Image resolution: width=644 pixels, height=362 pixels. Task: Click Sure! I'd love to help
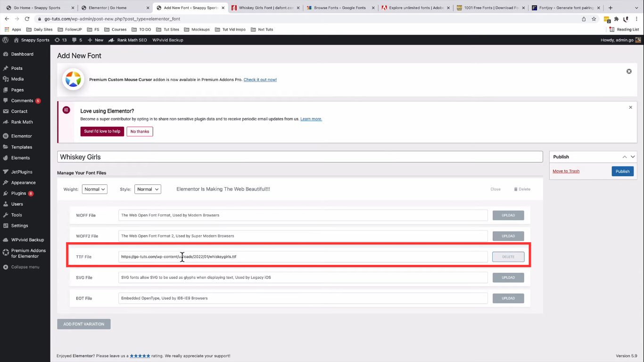click(x=102, y=132)
